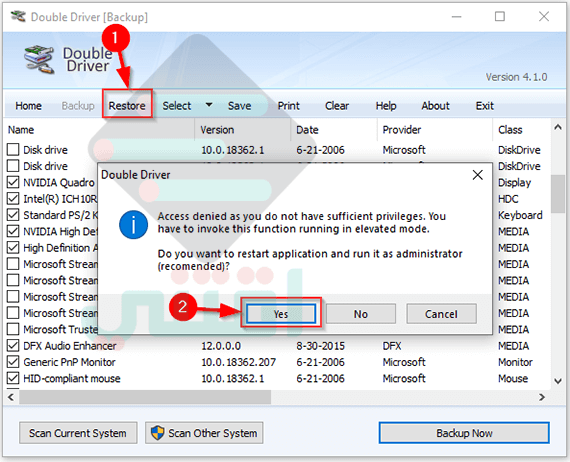Click the horizontal scroll left arrow
This screenshot has height=462, width=570.
11,397
